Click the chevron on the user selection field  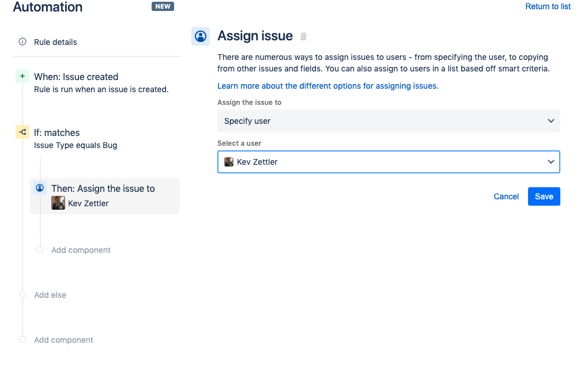551,162
